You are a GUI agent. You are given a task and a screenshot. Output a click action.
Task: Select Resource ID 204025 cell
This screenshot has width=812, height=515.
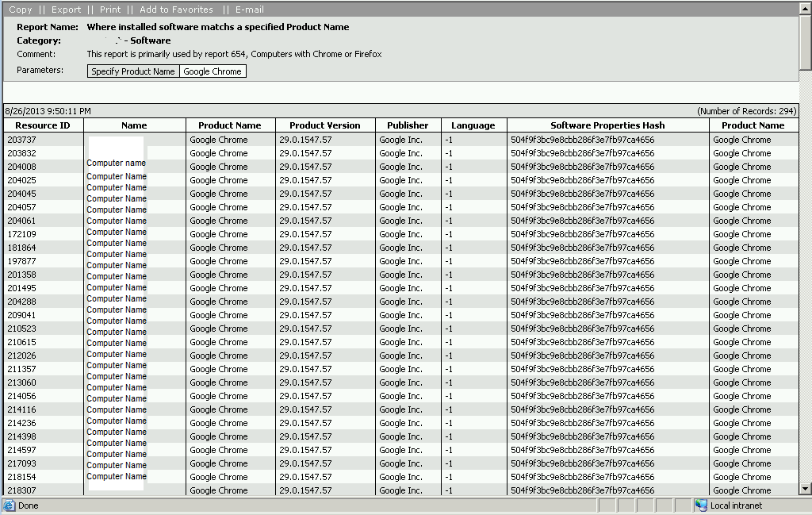(x=44, y=180)
